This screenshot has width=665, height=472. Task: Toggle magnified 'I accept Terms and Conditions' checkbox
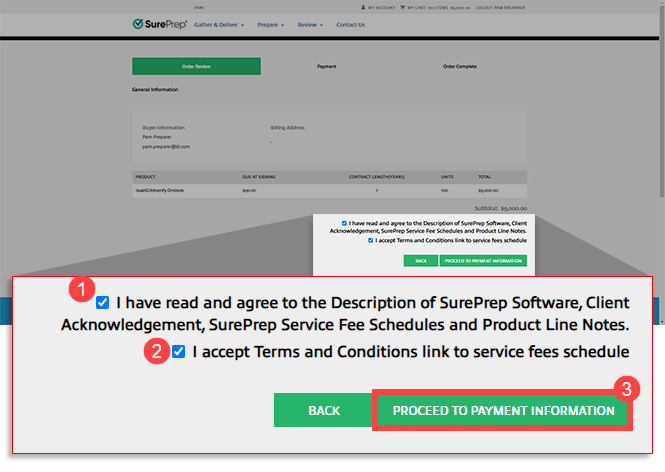(x=179, y=352)
